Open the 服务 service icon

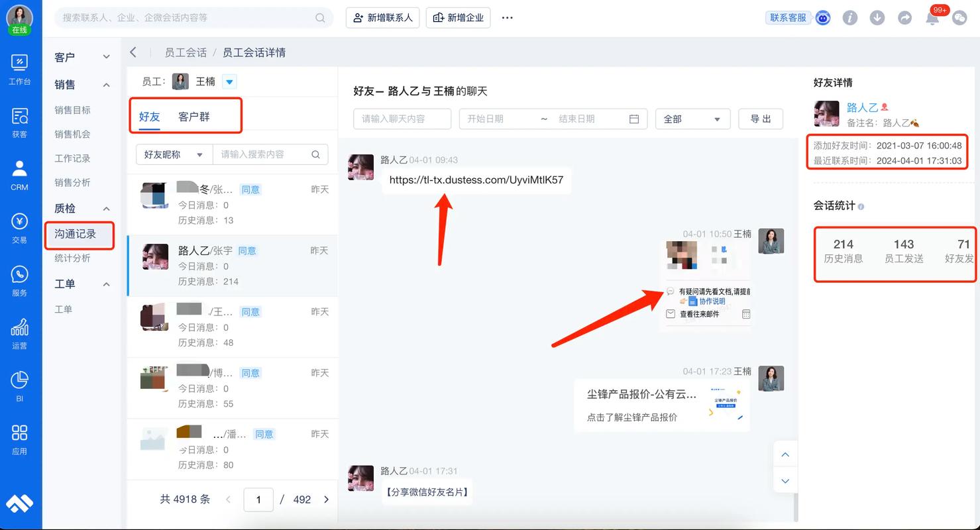19,280
